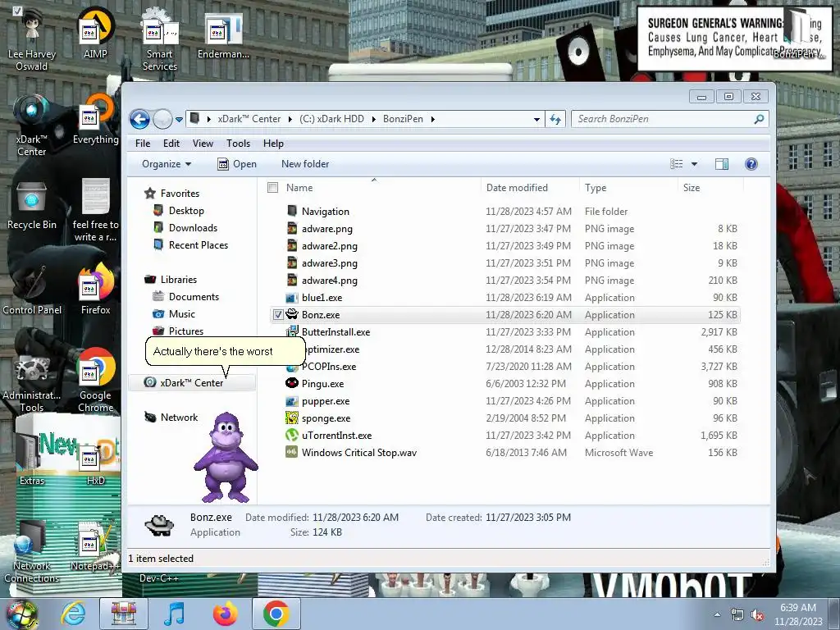Select the adware.png file icon

(x=291, y=228)
